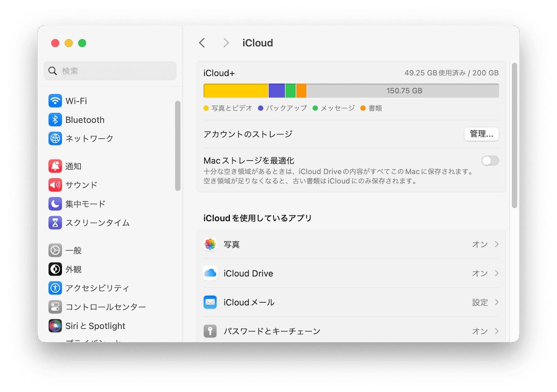Select 一般 label in sidebar
This screenshot has width=557, height=392.
click(74, 250)
